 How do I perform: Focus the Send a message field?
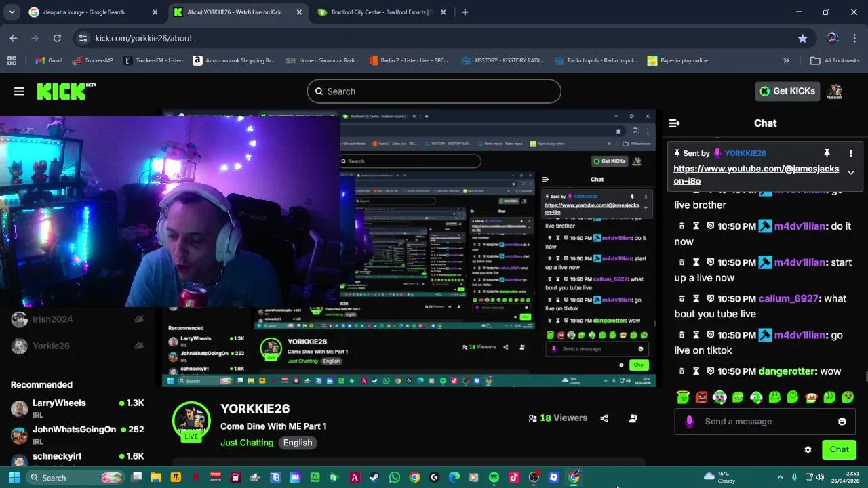[x=765, y=422]
